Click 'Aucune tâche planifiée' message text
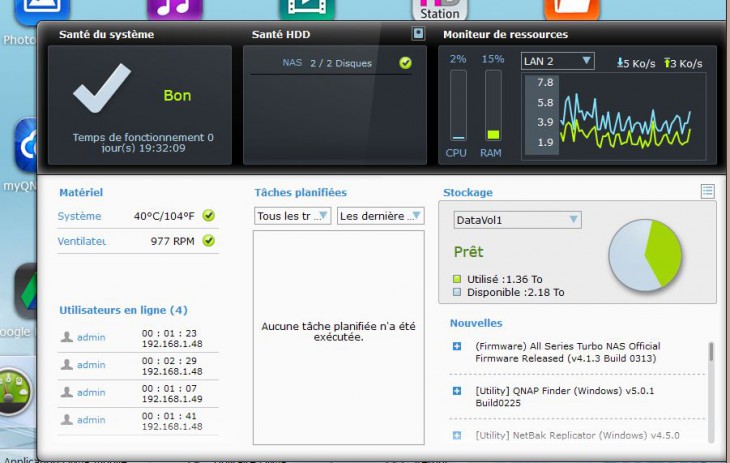Image resolution: width=730 pixels, height=463 pixels. (338, 332)
